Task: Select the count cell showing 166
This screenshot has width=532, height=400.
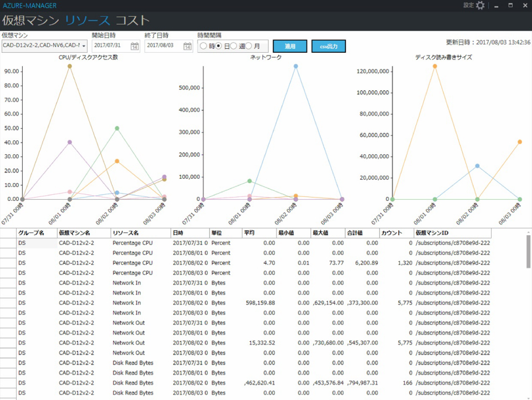Action: (397, 383)
